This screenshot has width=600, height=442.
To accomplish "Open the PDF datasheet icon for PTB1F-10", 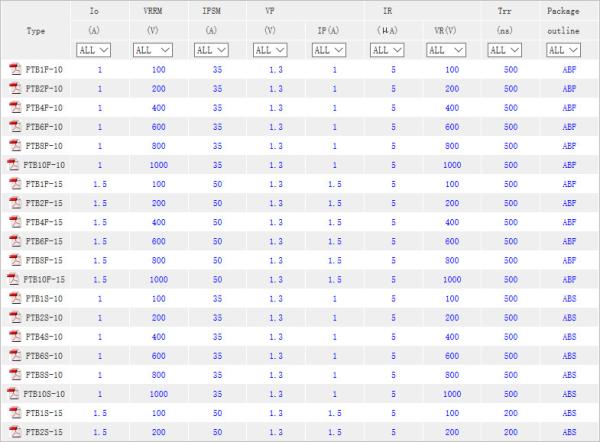I will click(x=15, y=69).
